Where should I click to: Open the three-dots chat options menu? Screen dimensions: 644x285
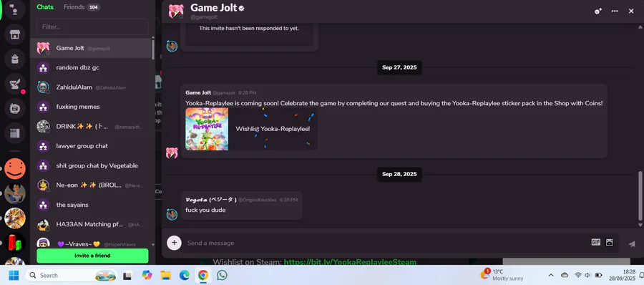tap(615, 11)
